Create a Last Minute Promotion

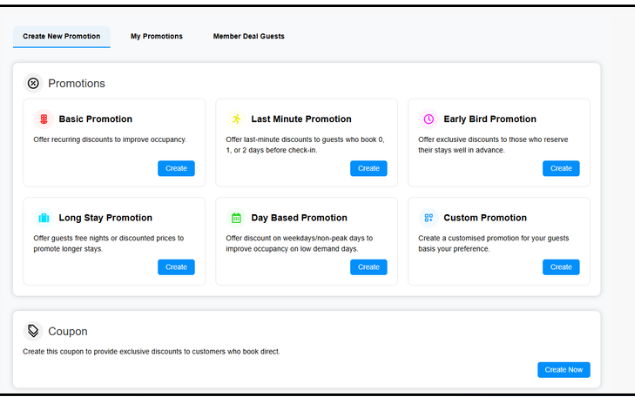coord(369,169)
